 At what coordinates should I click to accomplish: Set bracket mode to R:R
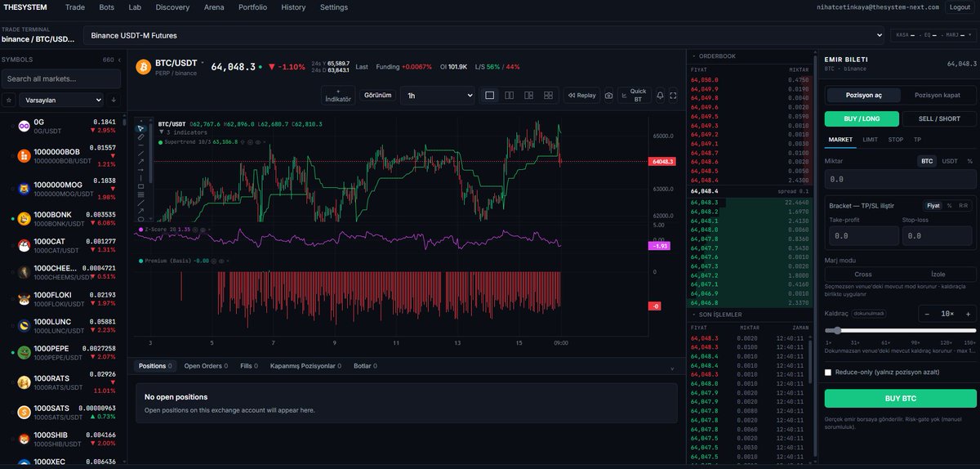click(x=963, y=206)
